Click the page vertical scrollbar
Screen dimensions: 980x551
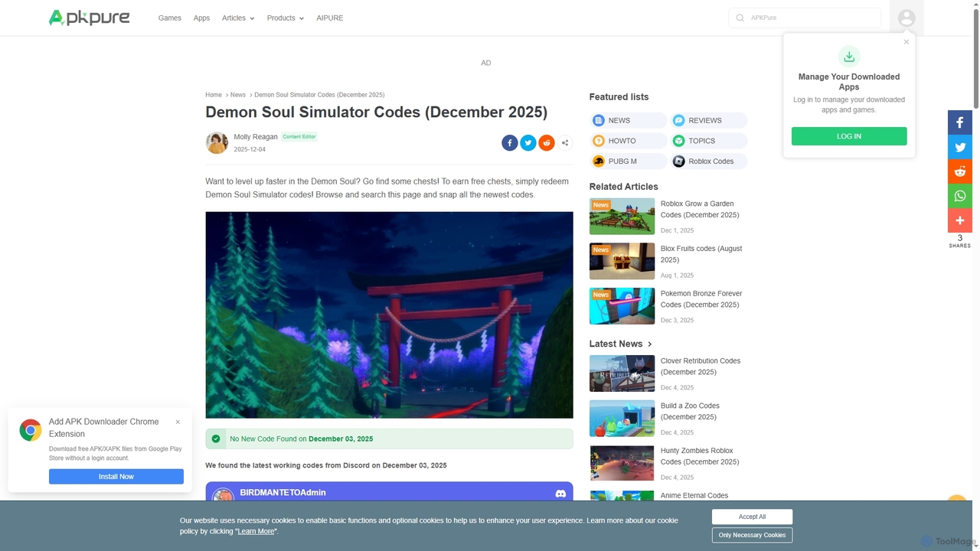975,57
